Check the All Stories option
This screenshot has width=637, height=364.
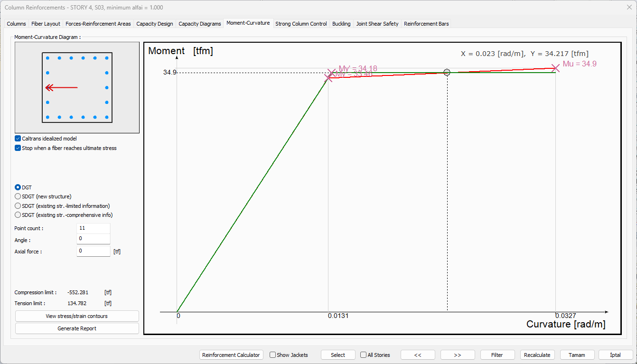pyautogui.click(x=363, y=355)
